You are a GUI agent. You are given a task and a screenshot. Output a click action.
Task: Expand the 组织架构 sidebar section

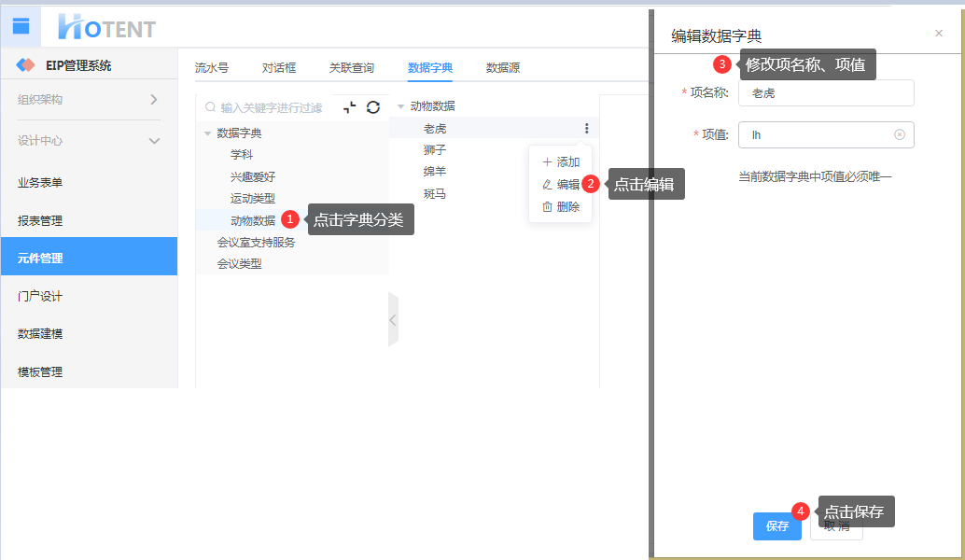(x=154, y=100)
